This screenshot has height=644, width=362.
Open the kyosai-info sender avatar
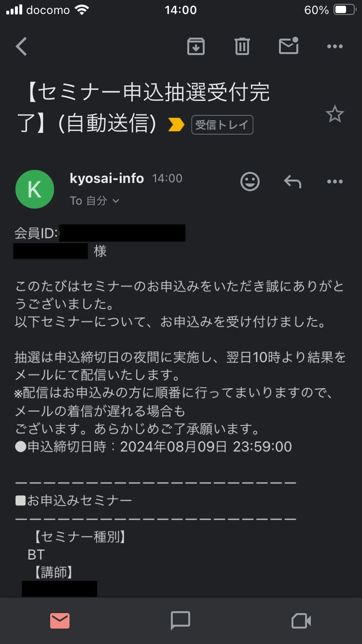point(34,189)
